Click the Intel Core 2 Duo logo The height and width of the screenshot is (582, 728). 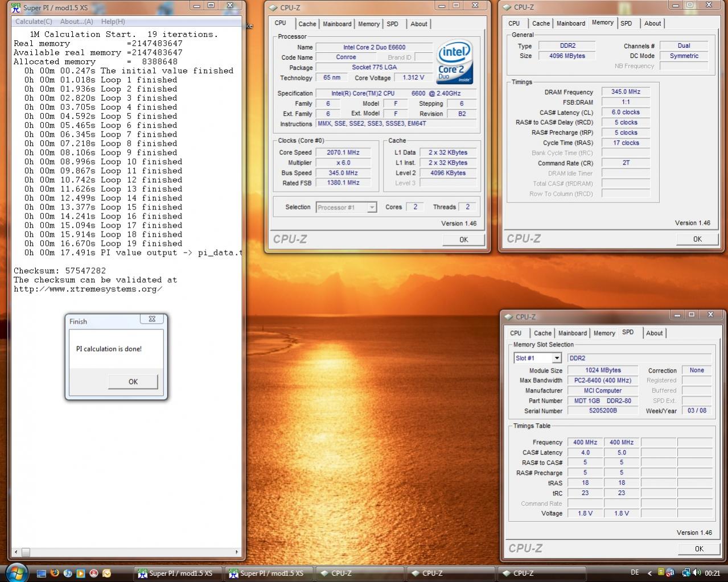(454, 62)
